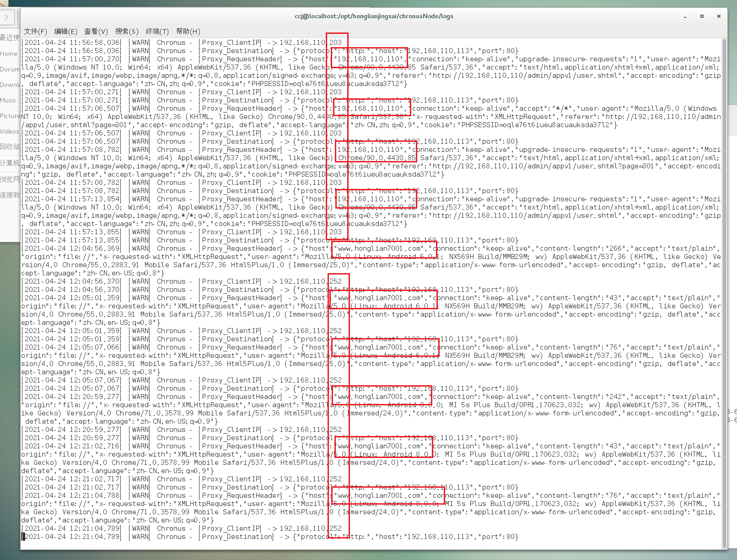Maximize the terminal window

pyautogui.click(x=702, y=16)
